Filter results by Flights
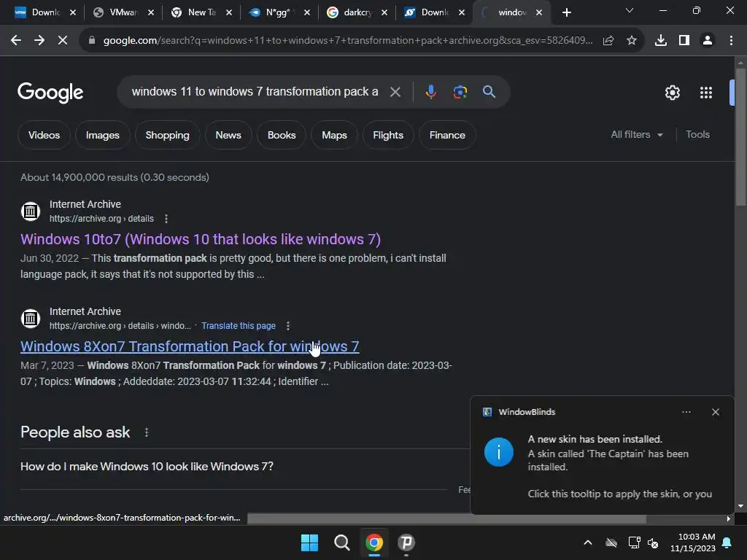This screenshot has height=560, width=747. coord(388,135)
